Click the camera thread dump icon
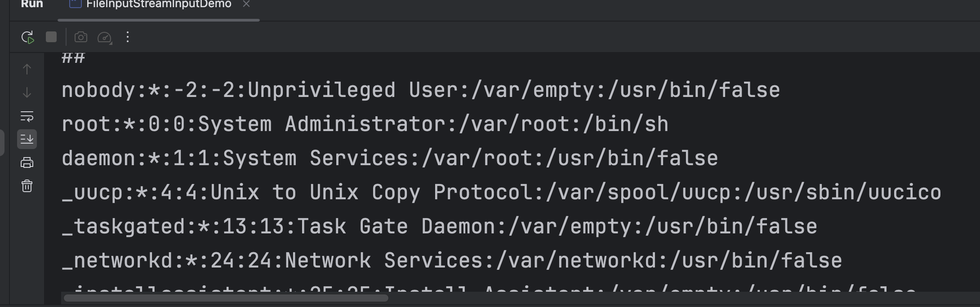Screen dimensions: 980x307 click(81, 37)
